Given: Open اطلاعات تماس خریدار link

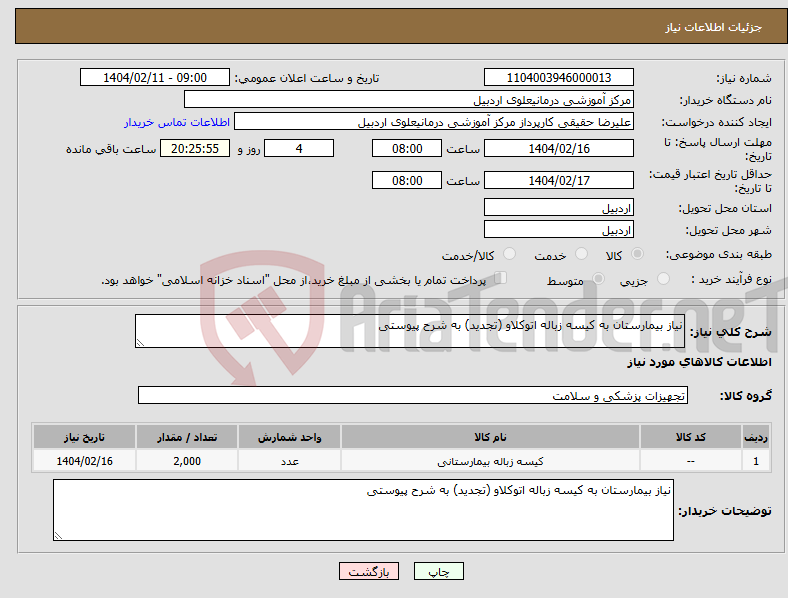Looking at the screenshot, I should click(177, 122).
